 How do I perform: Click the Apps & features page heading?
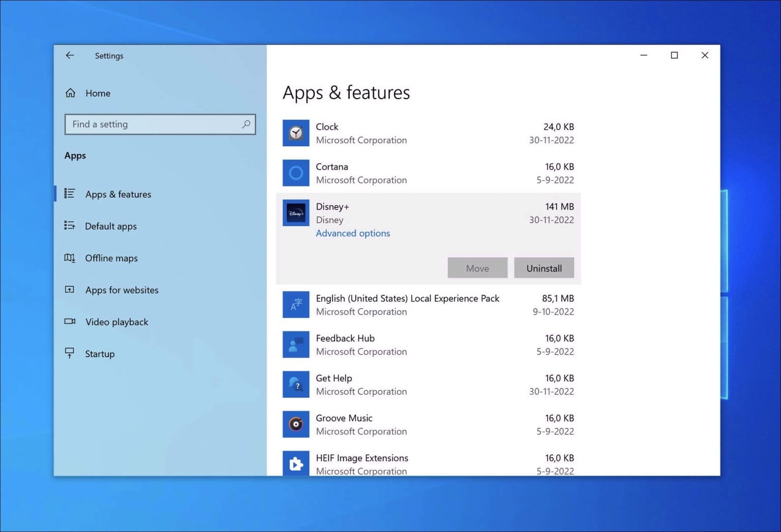click(x=346, y=93)
